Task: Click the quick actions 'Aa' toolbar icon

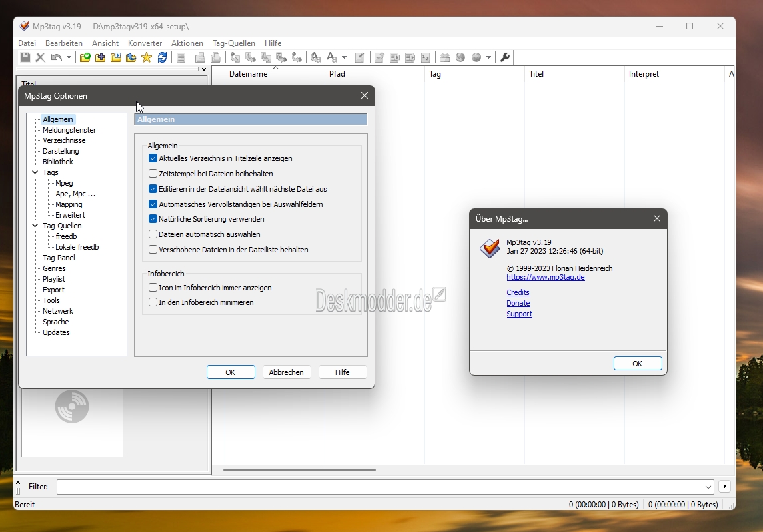Action: pos(332,57)
